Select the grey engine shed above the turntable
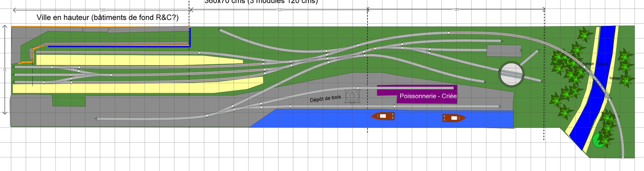This screenshot has height=171, width=644. coord(504,51)
